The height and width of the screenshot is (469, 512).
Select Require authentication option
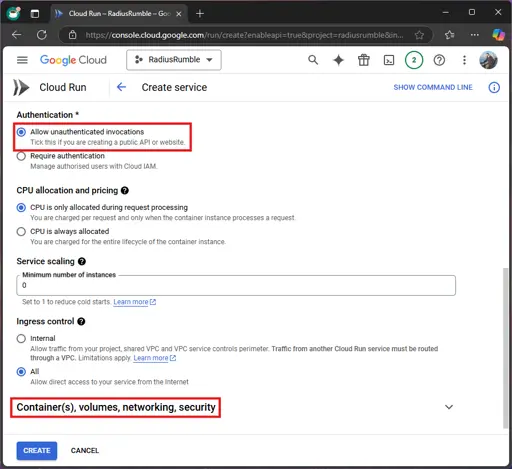pyautogui.click(x=21, y=156)
